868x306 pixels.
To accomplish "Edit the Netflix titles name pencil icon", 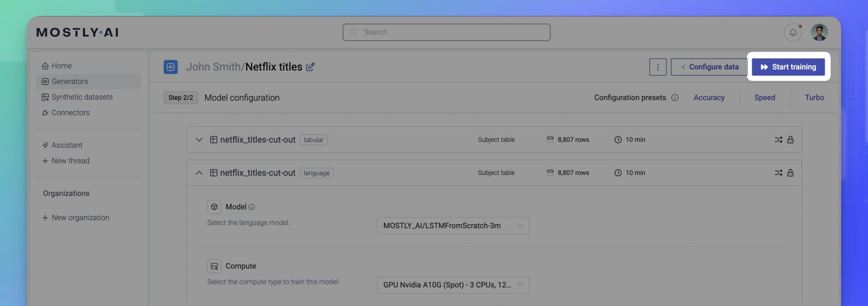I will pyautogui.click(x=310, y=67).
